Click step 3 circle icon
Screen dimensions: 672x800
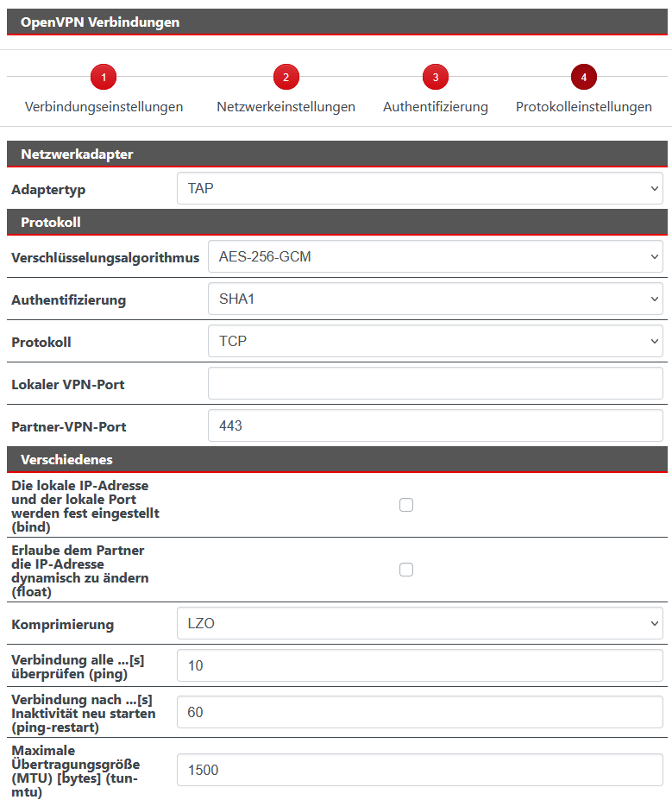(436, 78)
